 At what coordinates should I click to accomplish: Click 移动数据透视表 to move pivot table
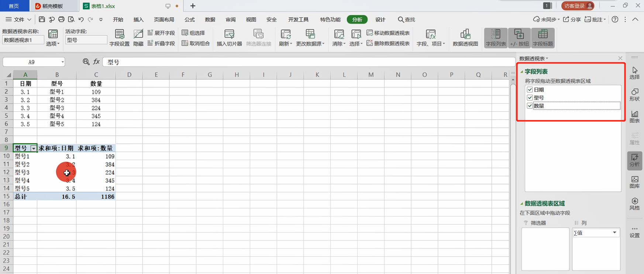tap(388, 33)
